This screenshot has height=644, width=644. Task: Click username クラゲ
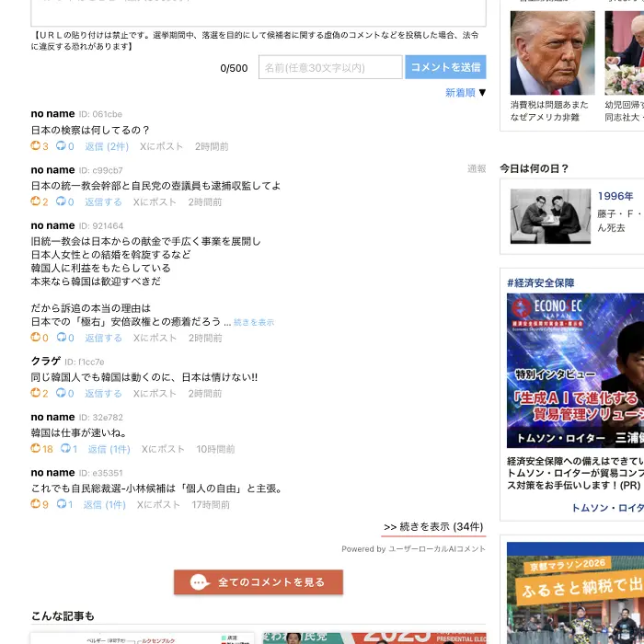click(x=46, y=361)
